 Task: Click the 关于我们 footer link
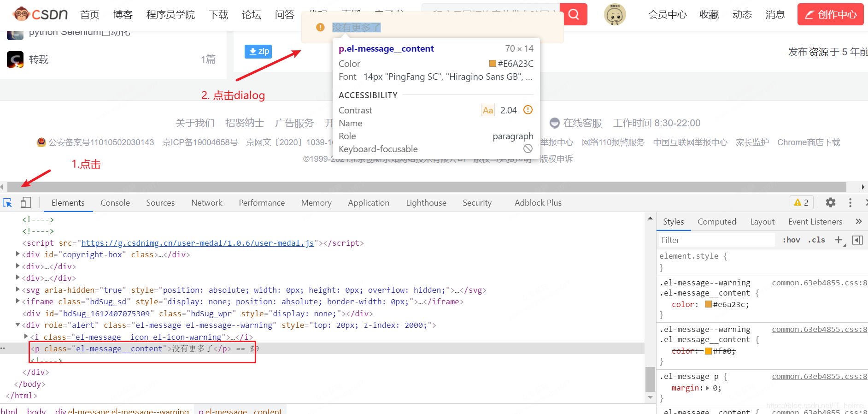[x=195, y=123]
